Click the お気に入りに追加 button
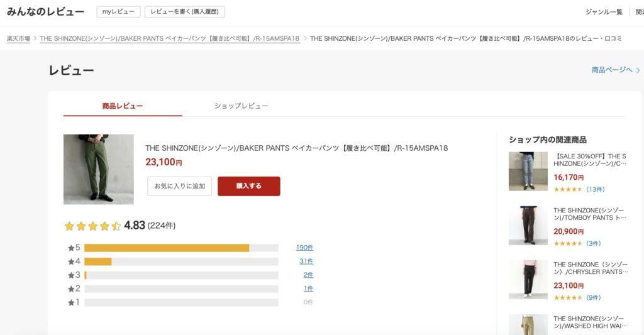Screen dimensions: 644x335 pyautogui.click(x=180, y=186)
